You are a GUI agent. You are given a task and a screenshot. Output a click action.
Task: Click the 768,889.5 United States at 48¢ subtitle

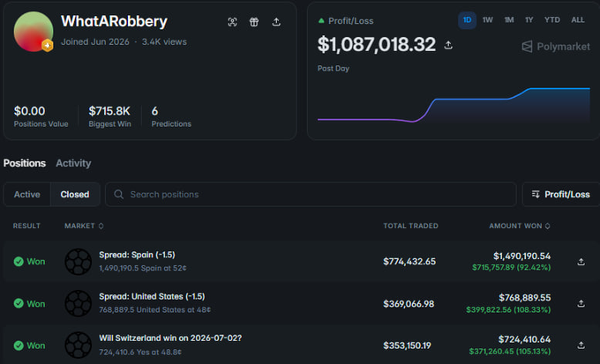coord(155,309)
